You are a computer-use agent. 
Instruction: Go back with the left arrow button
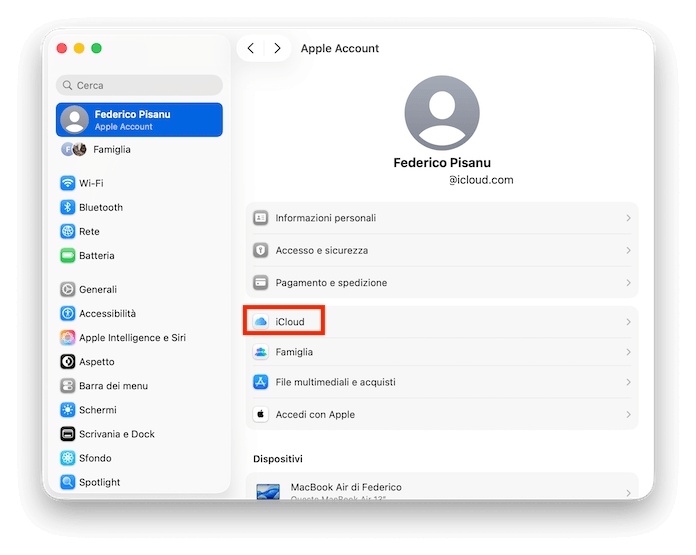[251, 48]
